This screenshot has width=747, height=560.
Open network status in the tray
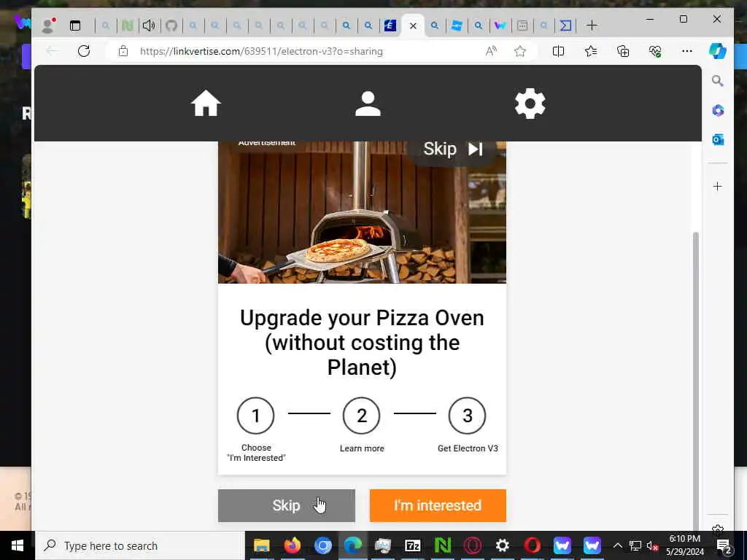[635, 545]
